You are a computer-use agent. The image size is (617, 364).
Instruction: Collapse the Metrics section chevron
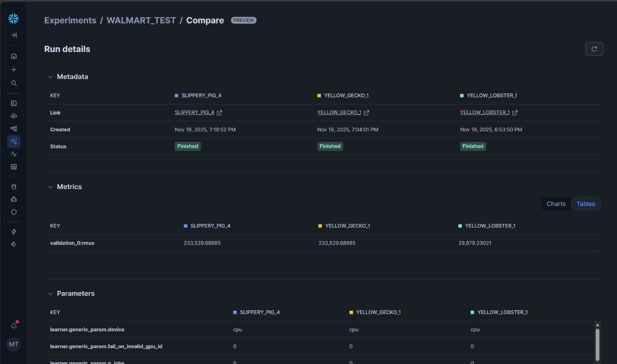[50, 187]
